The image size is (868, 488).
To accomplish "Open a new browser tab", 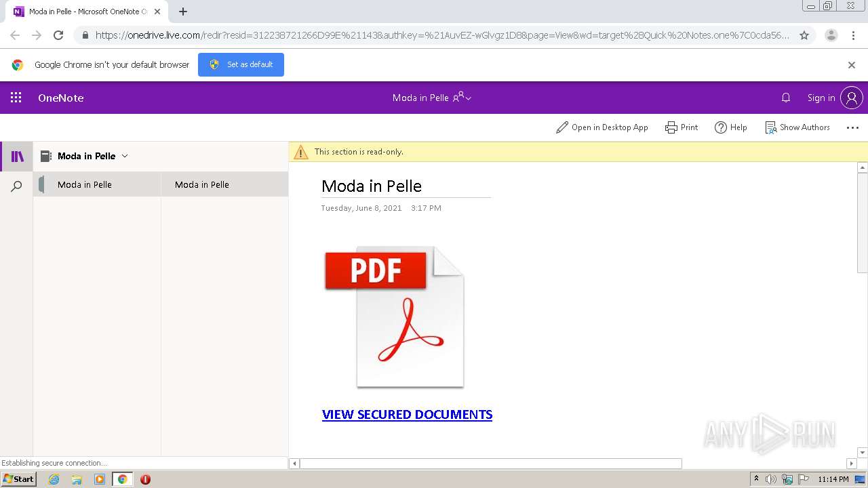I will [x=183, y=12].
